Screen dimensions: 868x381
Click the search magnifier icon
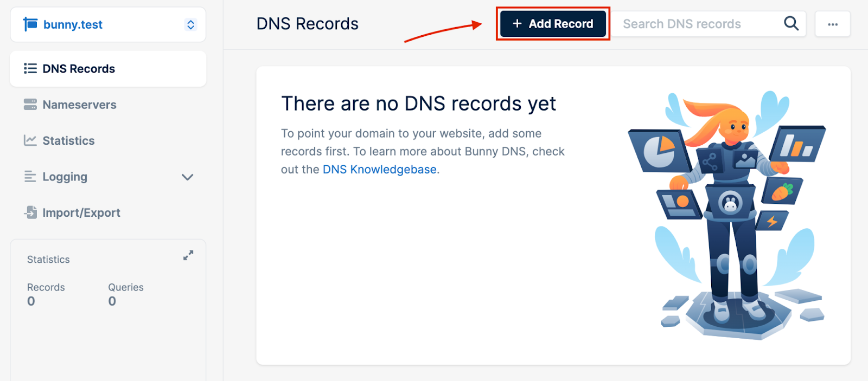(790, 23)
